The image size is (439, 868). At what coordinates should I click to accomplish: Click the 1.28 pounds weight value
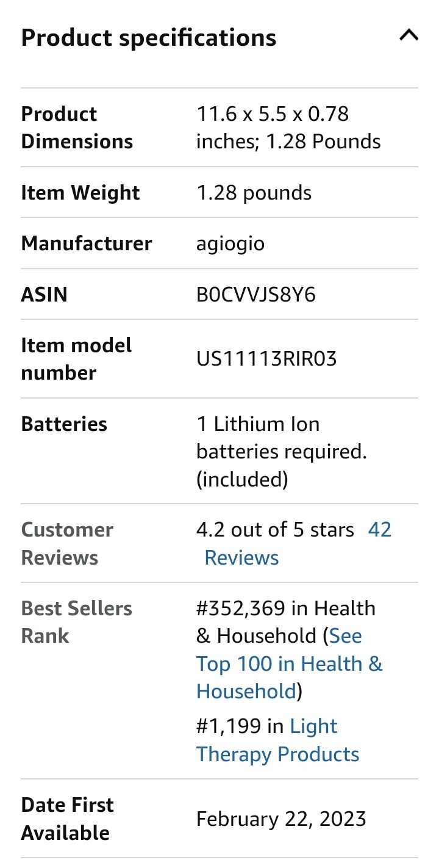coord(254,193)
